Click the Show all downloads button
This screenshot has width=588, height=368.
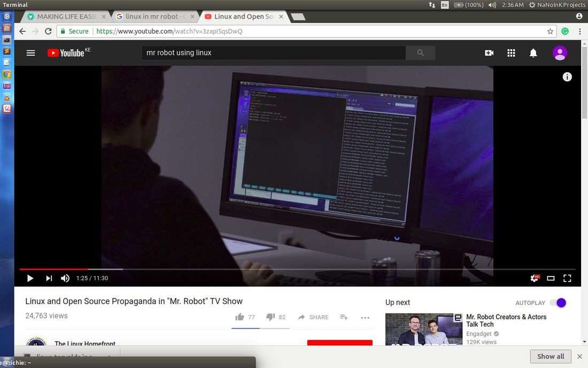click(x=550, y=356)
